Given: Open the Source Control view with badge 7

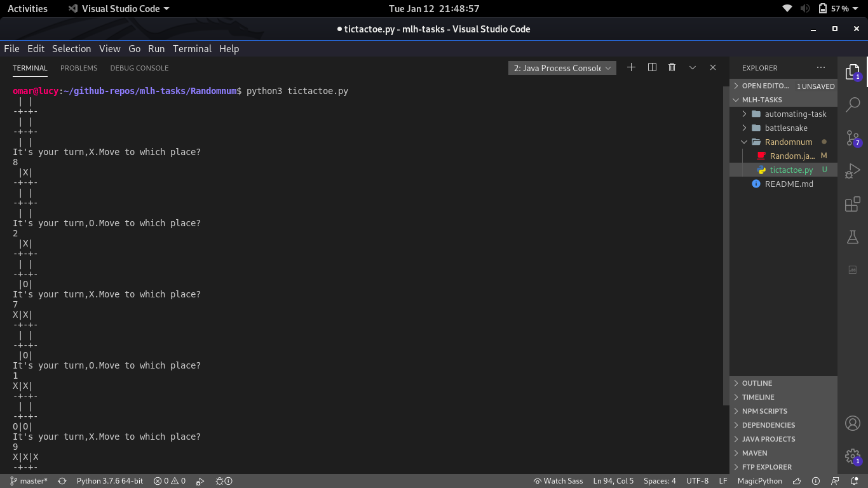Looking at the screenshot, I should pos(853,138).
